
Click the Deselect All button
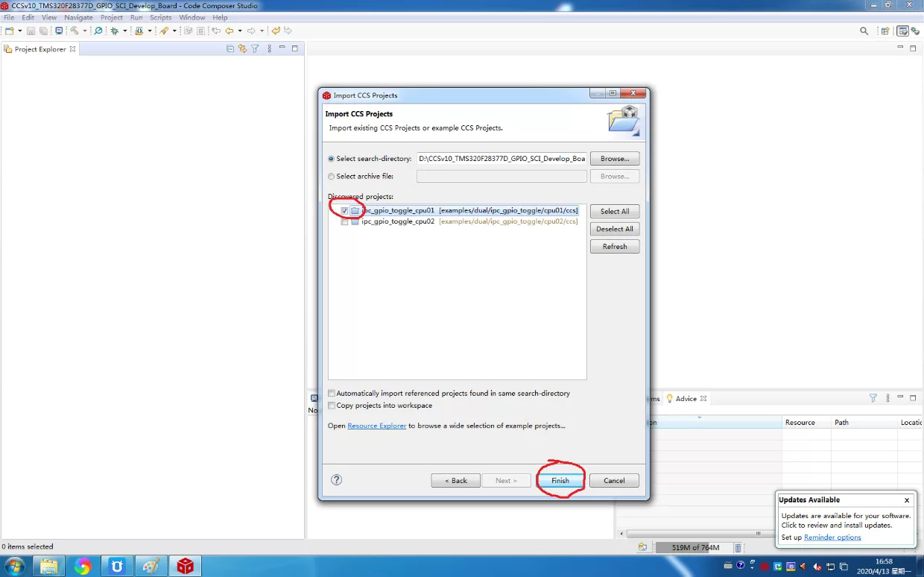(615, 229)
